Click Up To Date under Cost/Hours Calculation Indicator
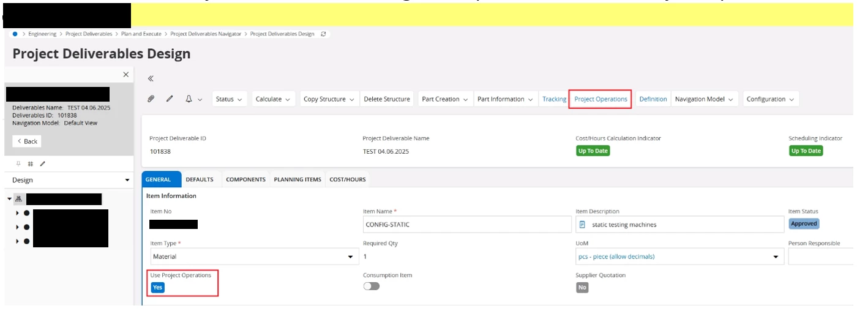 point(593,151)
